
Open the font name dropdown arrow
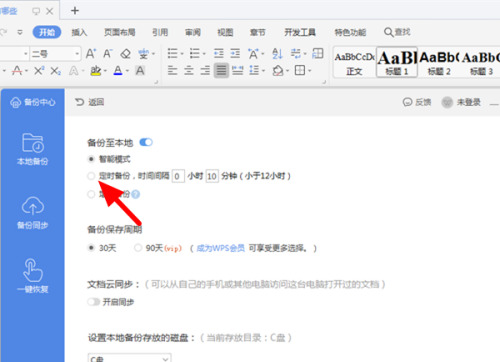26,53
